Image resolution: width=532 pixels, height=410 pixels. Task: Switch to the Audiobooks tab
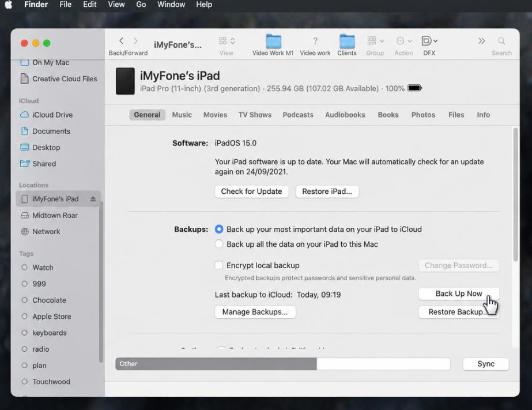(345, 115)
